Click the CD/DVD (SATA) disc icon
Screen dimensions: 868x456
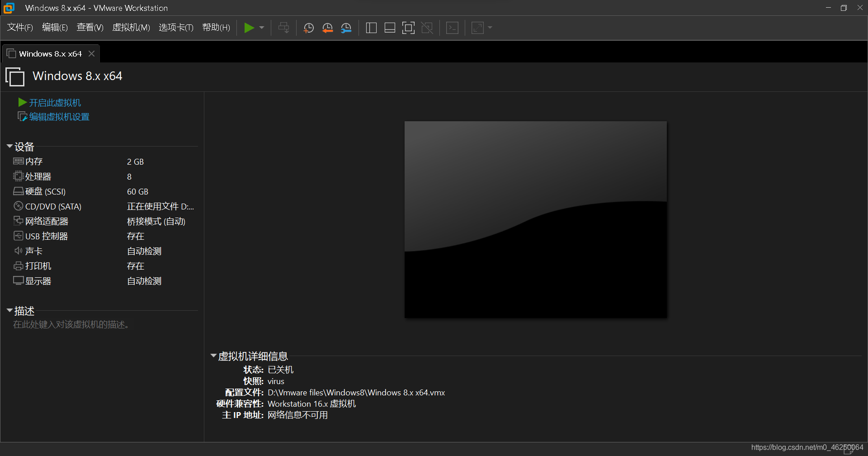18,206
